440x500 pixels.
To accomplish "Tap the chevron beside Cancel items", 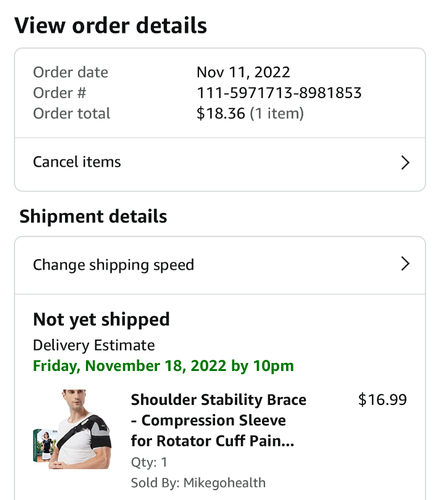I will tap(405, 163).
